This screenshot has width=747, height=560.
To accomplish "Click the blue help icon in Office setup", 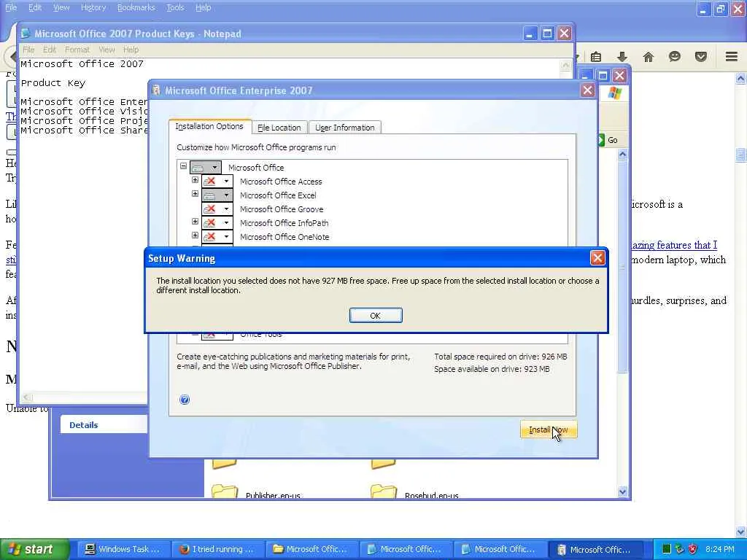I will [185, 400].
